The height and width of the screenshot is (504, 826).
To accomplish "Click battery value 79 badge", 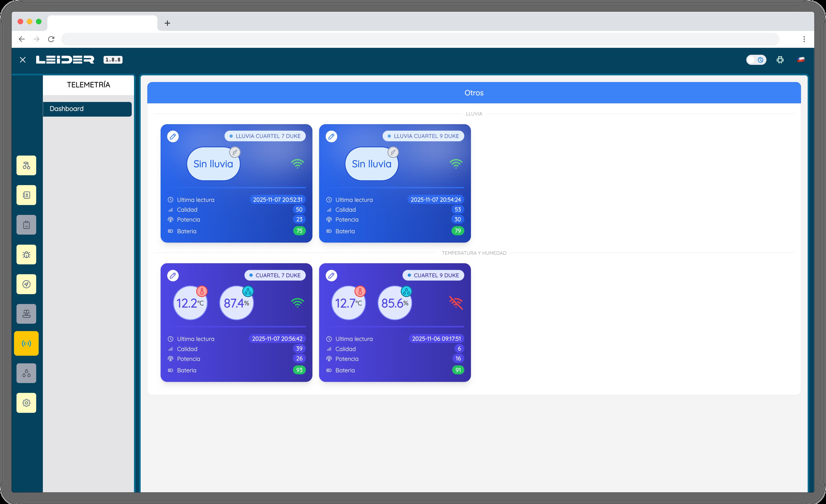I will tap(458, 231).
